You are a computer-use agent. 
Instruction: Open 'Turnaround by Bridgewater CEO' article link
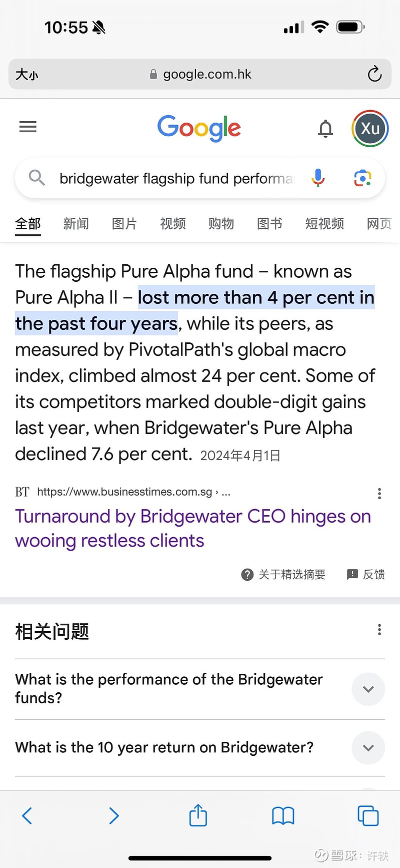coord(193,528)
